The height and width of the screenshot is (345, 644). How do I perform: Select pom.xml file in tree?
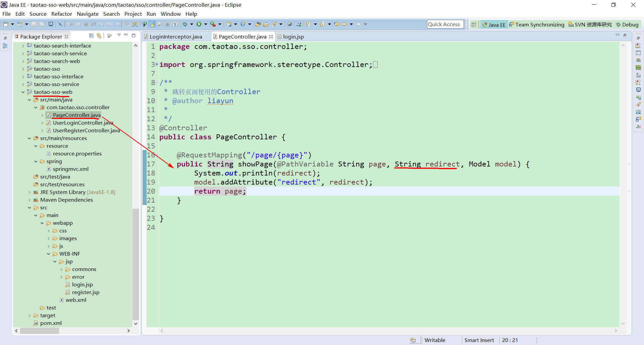point(51,323)
